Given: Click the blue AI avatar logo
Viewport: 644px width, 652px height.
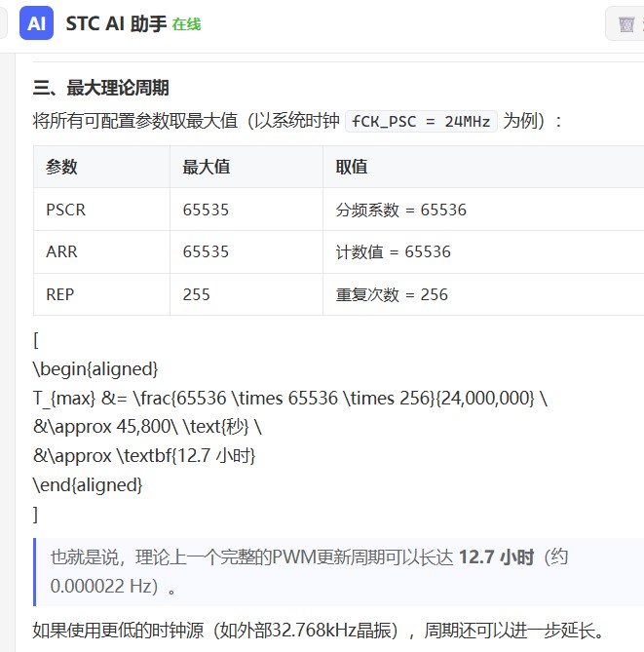Looking at the screenshot, I should (x=36, y=23).
